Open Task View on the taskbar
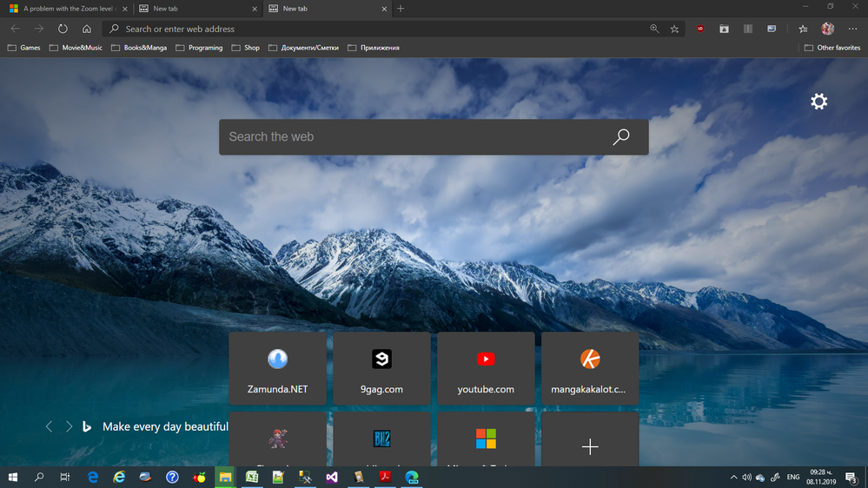The width and height of the screenshot is (868, 488). tap(65, 477)
